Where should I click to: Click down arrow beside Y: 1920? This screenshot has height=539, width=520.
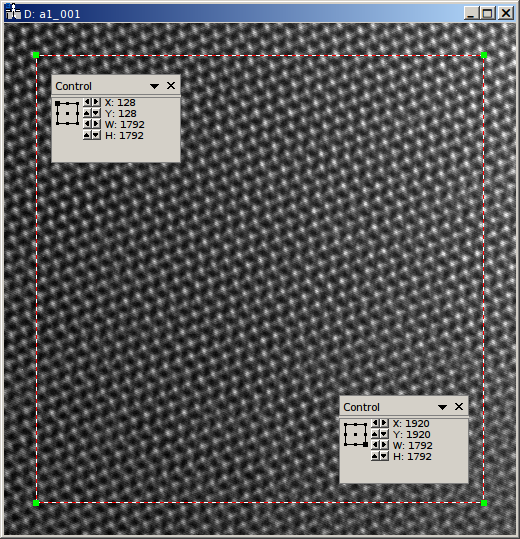[384, 434]
